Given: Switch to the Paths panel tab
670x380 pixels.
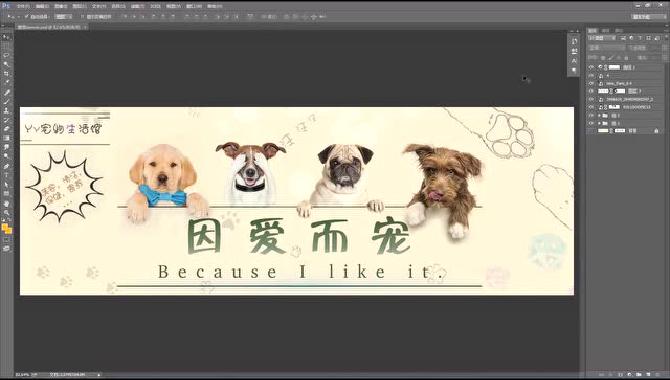Looking at the screenshot, I should pyautogui.click(x=619, y=30).
